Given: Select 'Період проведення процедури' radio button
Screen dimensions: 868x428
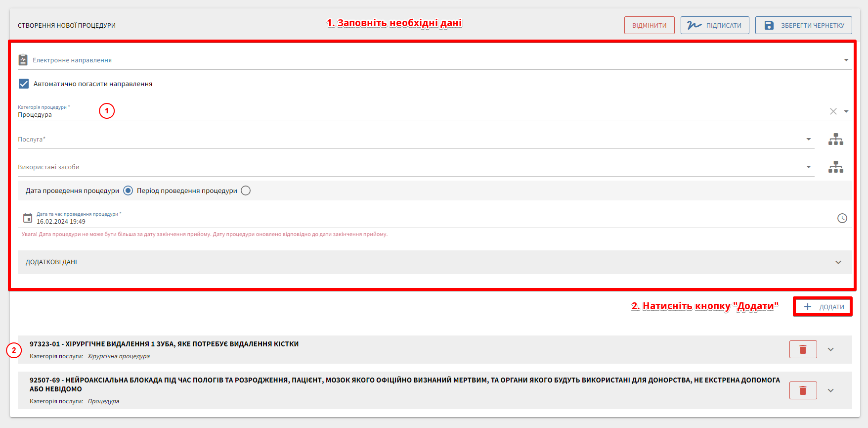Looking at the screenshot, I should pos(246,190).
